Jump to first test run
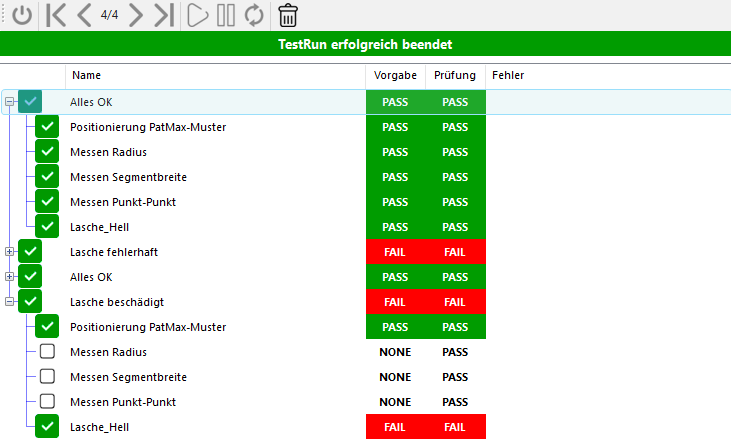 (56, 15)
